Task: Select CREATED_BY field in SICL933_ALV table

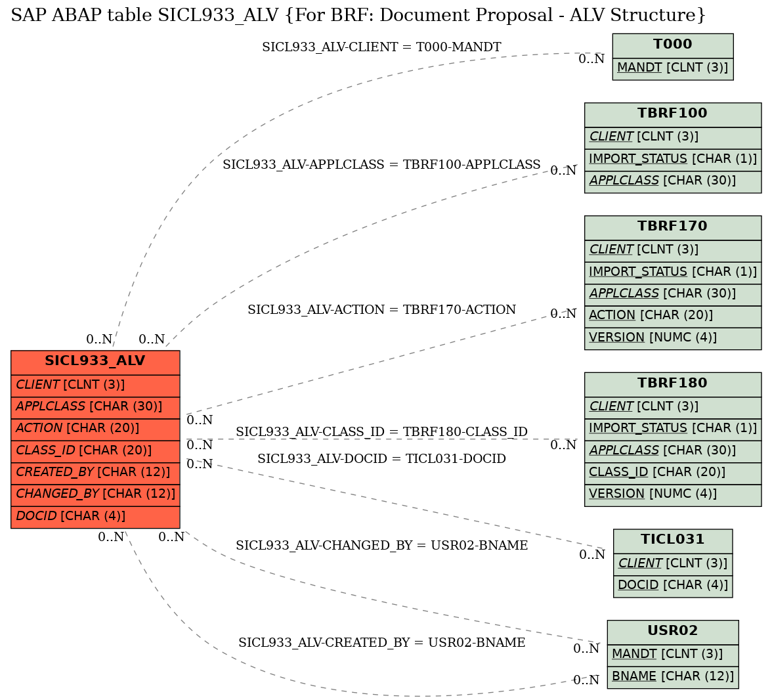Action: coord(95,473)
